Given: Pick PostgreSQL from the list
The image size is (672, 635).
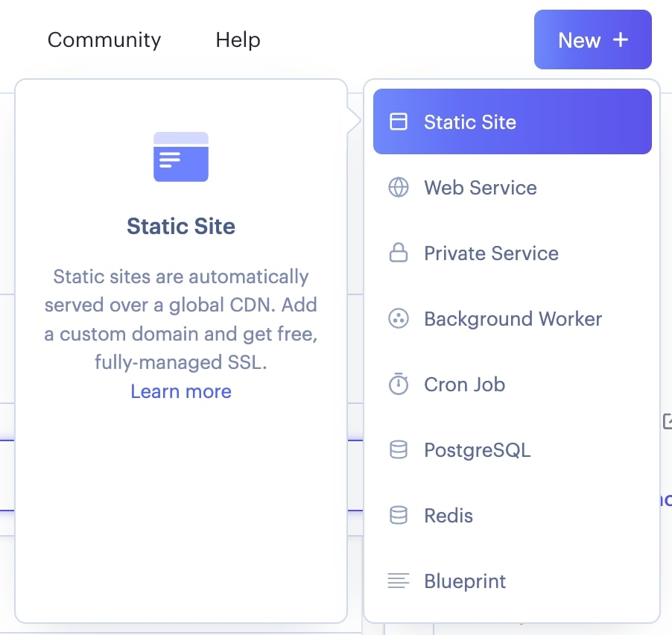Looking at the screenshot, I should tap(477, 450).
